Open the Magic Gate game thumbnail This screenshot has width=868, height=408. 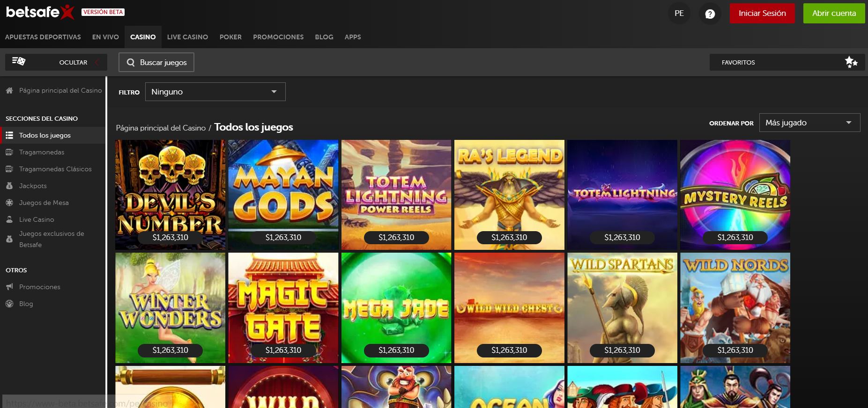[283, 308]
